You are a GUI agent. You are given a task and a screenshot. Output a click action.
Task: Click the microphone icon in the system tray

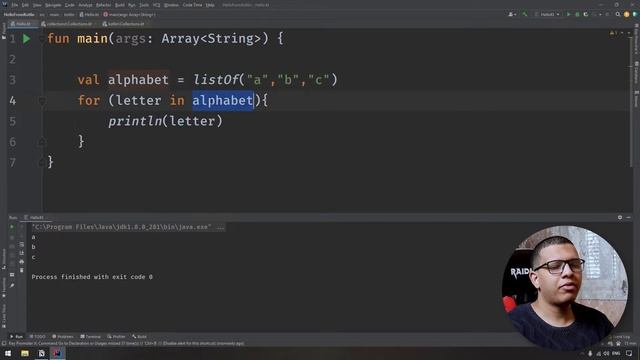point(590,353)
